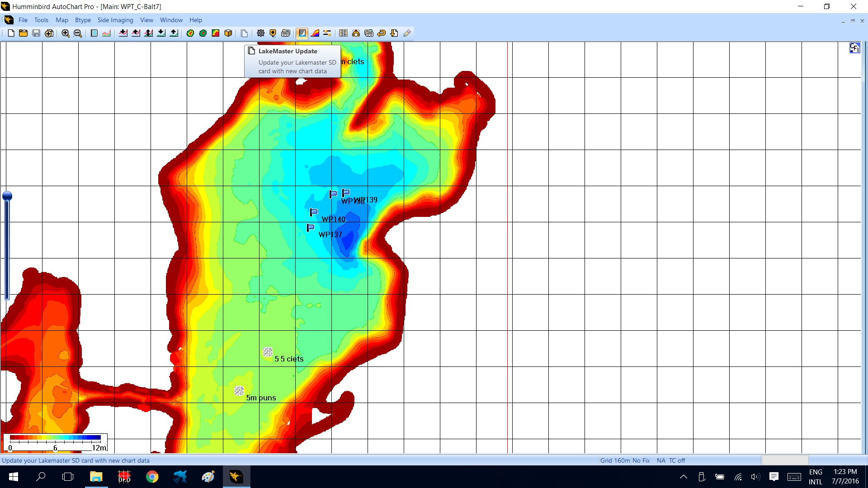
Task: Create a new chart via toolbar
Action: coord(10,33)
